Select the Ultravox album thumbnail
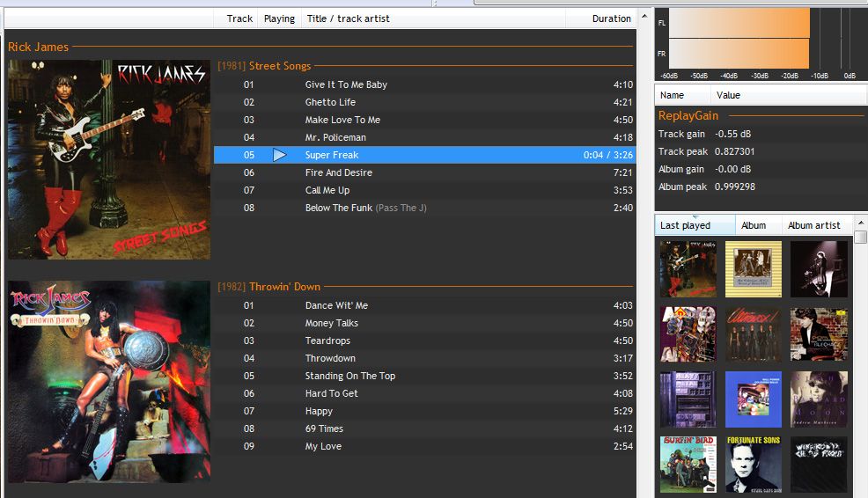The height and width of the screenshot is (498, 868). tap(754, 334)
